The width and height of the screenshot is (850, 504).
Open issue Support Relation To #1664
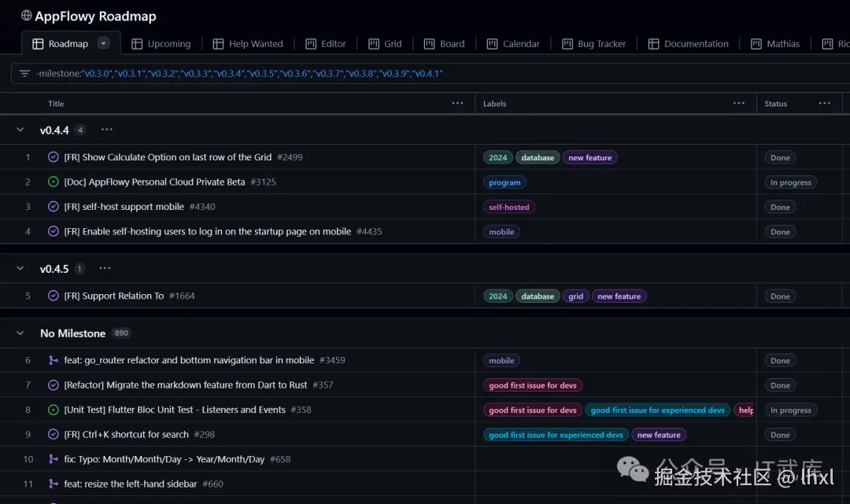[x=114, y=296]
